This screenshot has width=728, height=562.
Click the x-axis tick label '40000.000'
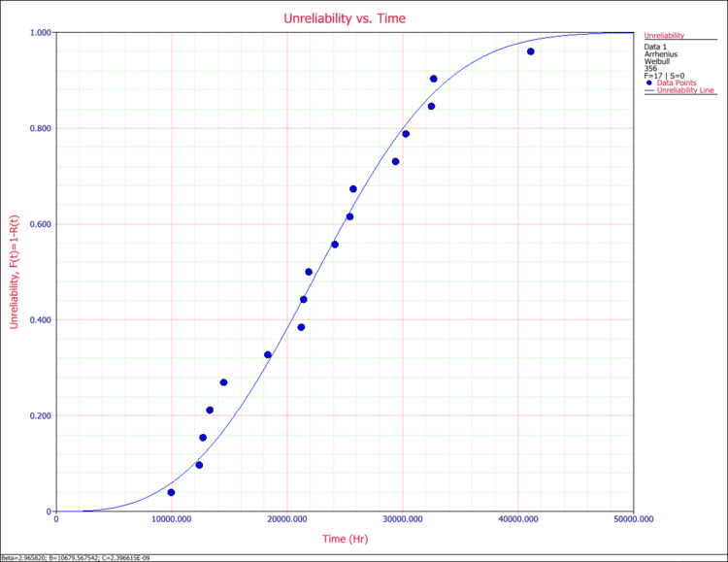tap(518, 519)
